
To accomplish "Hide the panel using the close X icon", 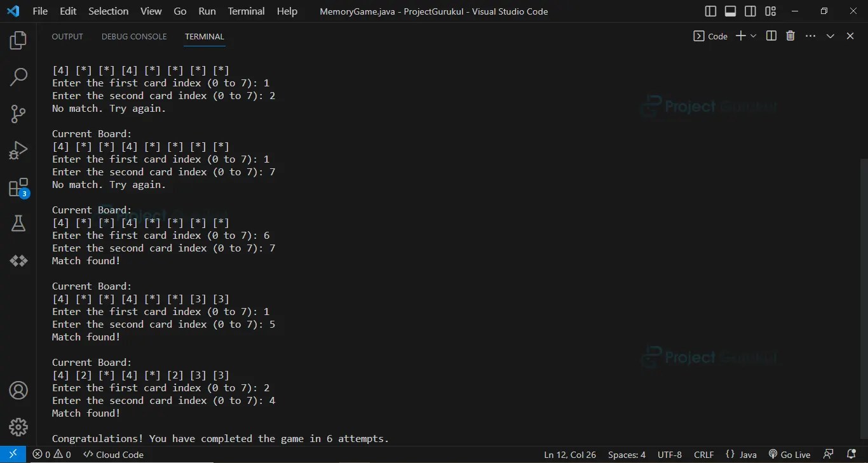I will pyautogui.click(x=850, y=36).
